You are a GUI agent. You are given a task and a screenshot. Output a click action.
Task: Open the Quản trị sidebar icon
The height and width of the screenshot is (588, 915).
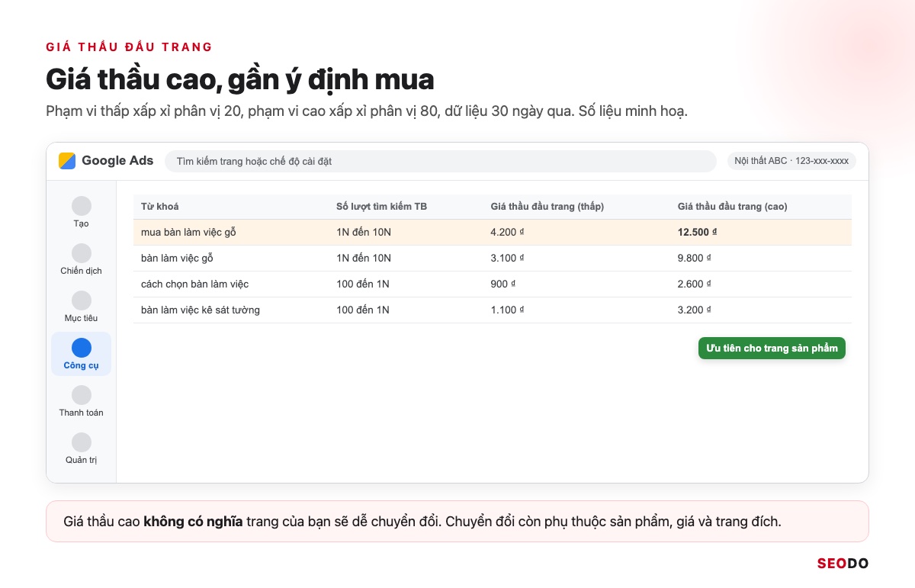coord(82,442)
